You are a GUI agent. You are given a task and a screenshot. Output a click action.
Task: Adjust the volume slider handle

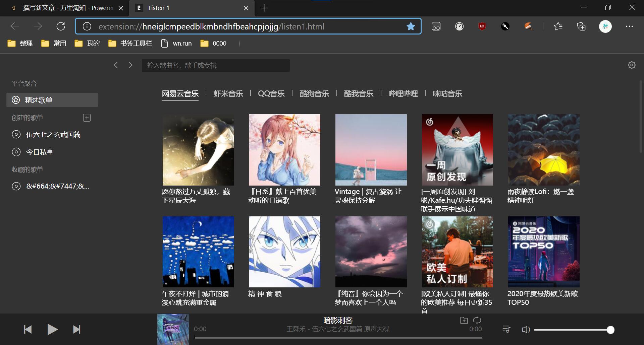coord(610,330)
